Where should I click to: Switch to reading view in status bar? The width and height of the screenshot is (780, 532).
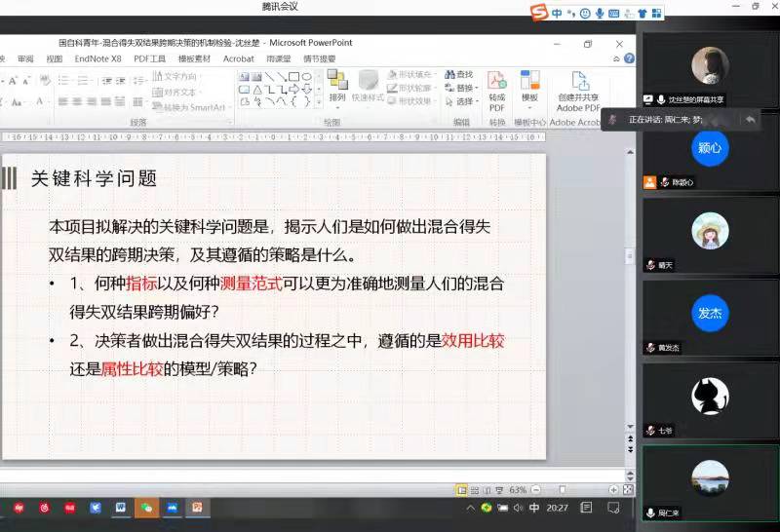pos(487,489)
